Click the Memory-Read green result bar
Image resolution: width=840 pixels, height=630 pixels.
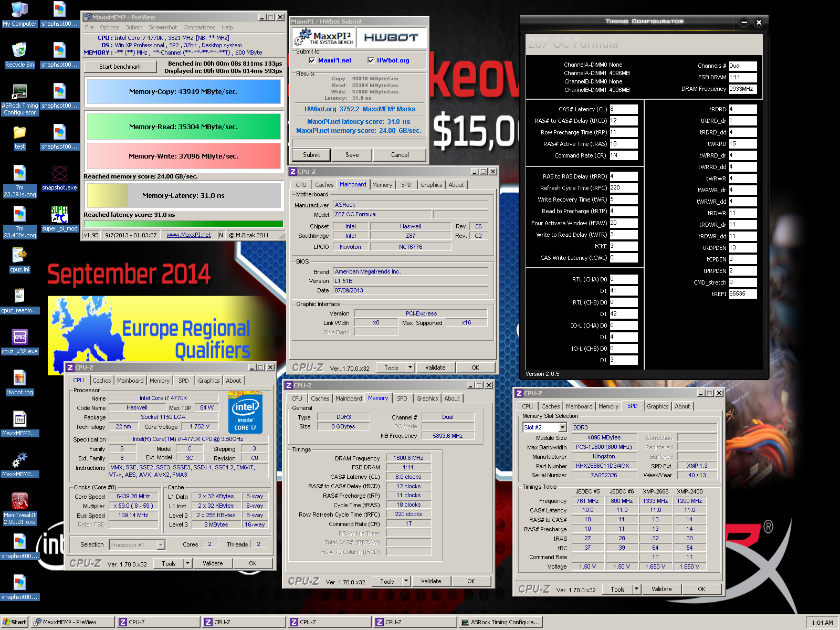coord(183,127)
